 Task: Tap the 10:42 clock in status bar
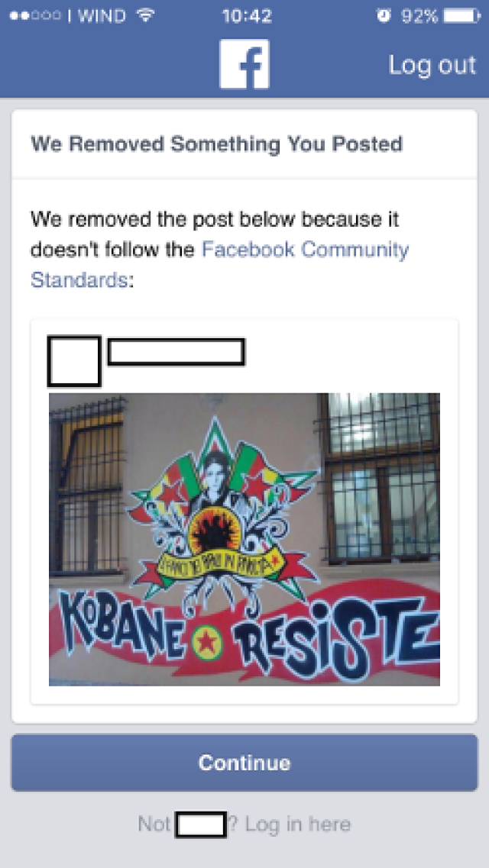(x=247, y=15)
